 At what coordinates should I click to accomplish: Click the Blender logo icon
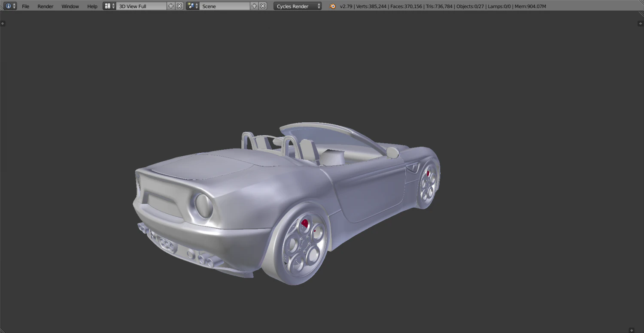pos(332,6)
